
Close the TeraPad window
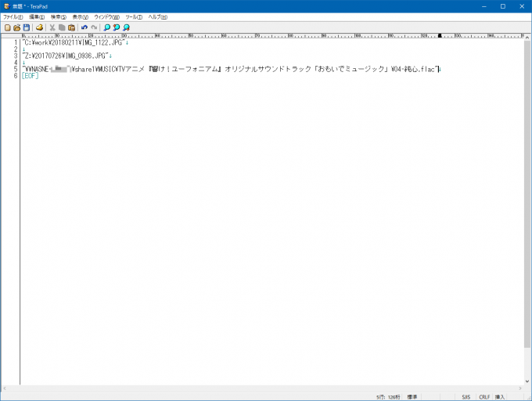click(x=522, y=6)
